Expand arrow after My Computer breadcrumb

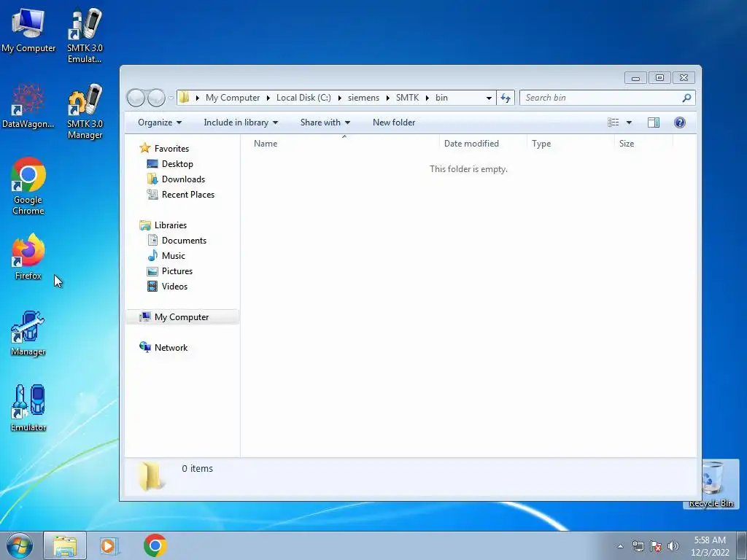pos(268,98)
